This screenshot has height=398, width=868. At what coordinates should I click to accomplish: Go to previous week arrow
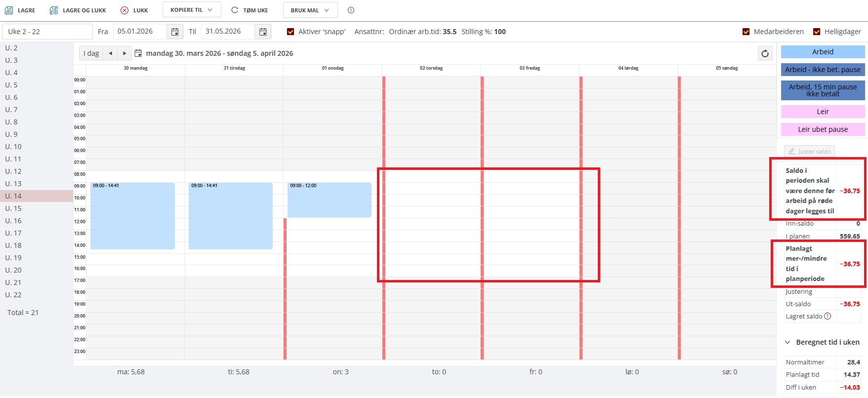[111, 53]
